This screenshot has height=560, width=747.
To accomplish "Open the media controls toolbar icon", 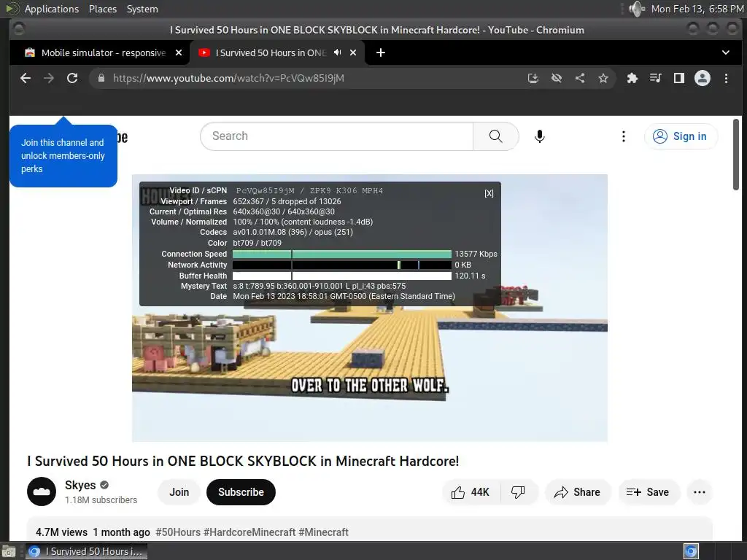I will click(656, 78).
